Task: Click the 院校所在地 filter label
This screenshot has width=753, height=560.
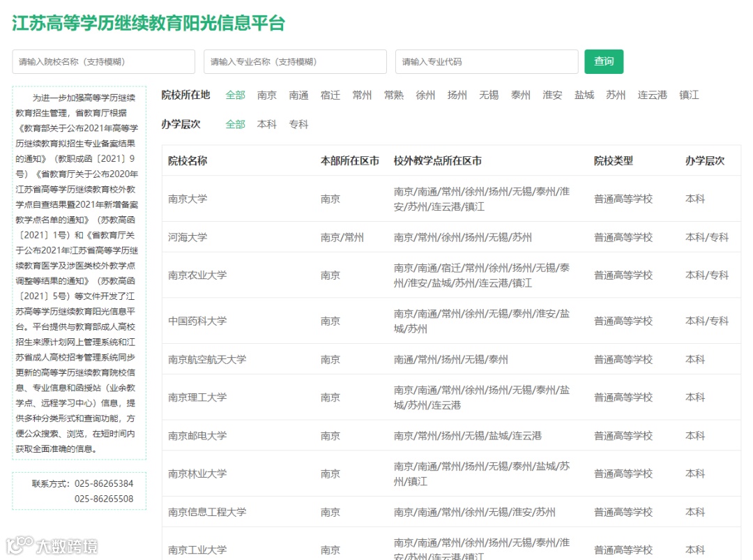Action: 185,95
